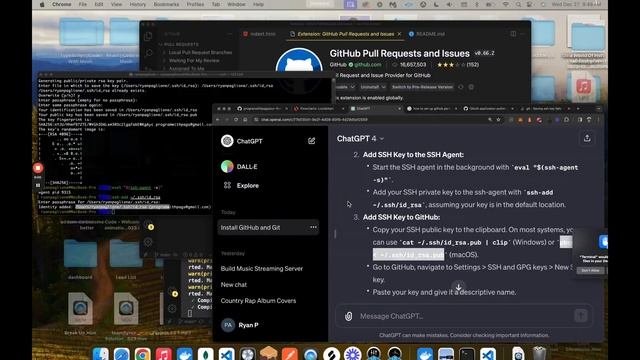Open the ChatGPT 4 model dropdown
The height and width of the screenshot is (360, 640).
[360, 139]
